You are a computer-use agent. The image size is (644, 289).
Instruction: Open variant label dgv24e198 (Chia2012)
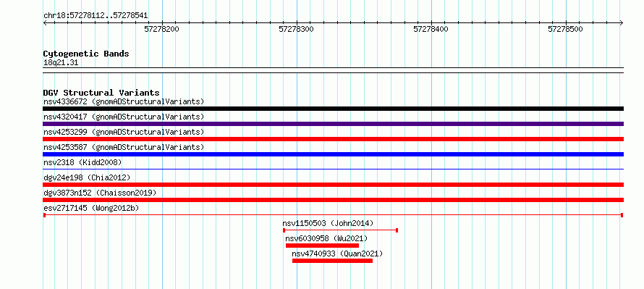point(87,177)
